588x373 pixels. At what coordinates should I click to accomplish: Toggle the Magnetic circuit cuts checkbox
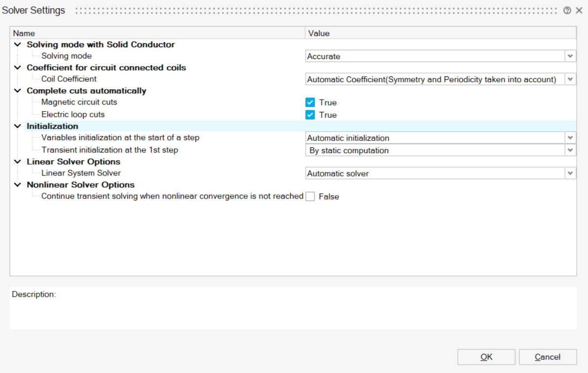click(x=310, y=102)
